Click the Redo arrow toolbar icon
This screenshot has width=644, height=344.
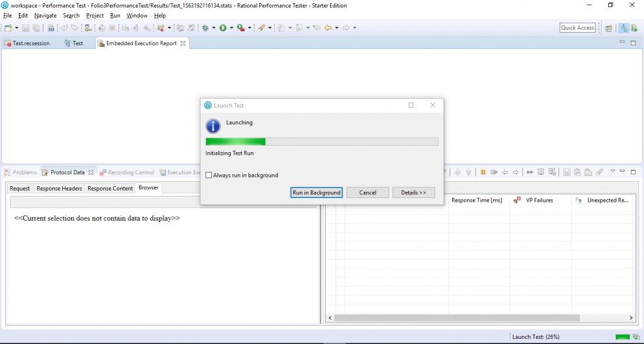(x=74, y=28)
